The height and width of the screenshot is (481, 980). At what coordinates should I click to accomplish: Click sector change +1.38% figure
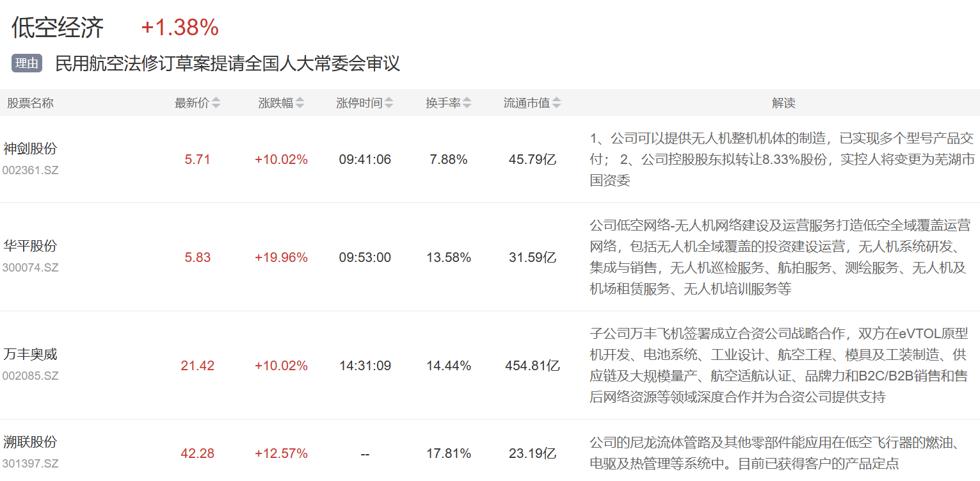[x=180, y=28]
